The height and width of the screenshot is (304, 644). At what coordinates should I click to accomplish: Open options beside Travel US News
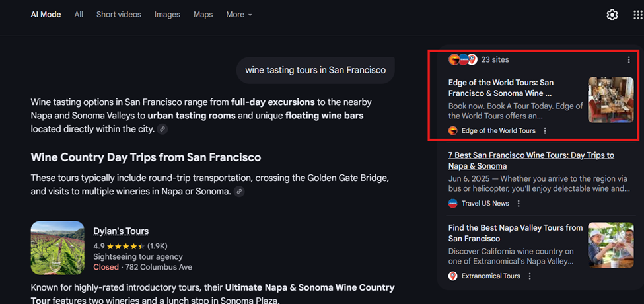click(x=519, y=204)
